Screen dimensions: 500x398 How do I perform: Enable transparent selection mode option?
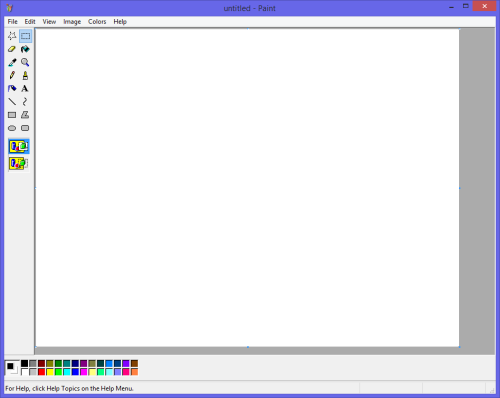[x=19, y=164]
